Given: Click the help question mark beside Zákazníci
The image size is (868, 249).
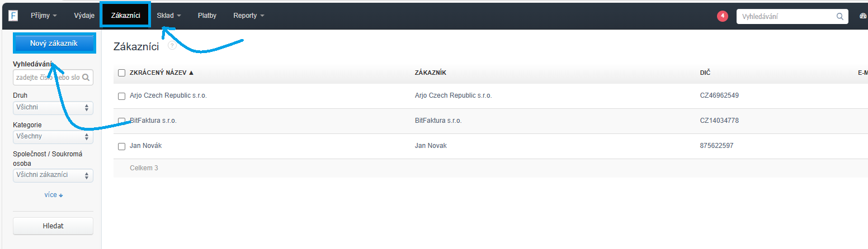Looking at the screenshot, I should click(x=172, y=46).
